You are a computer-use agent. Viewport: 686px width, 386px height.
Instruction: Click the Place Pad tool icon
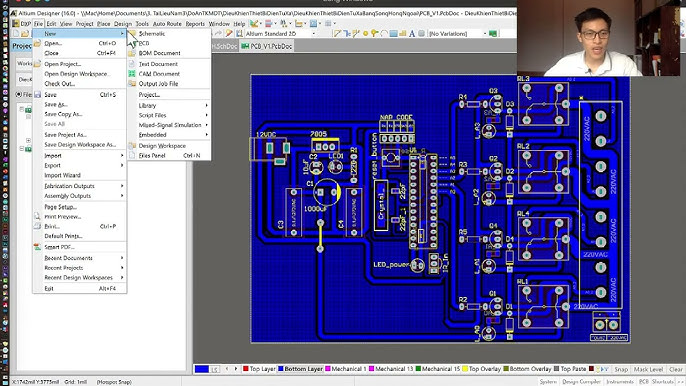coord(365,34)
